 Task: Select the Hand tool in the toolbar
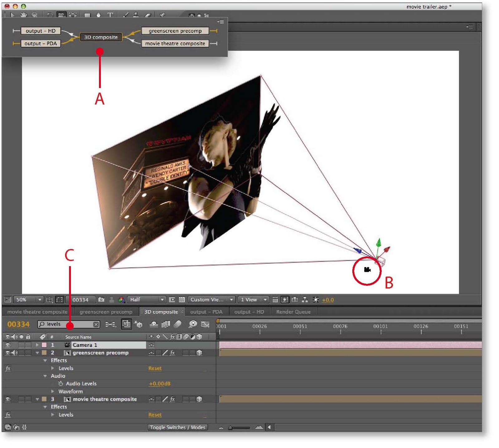pos(23,14)
